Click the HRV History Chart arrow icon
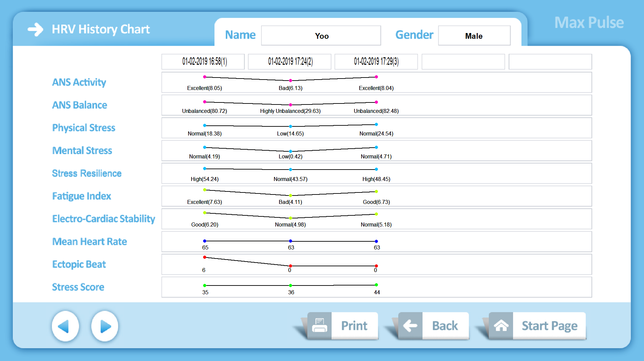The image size is (644, 361). pyautogui.click(x=35, y=29)
